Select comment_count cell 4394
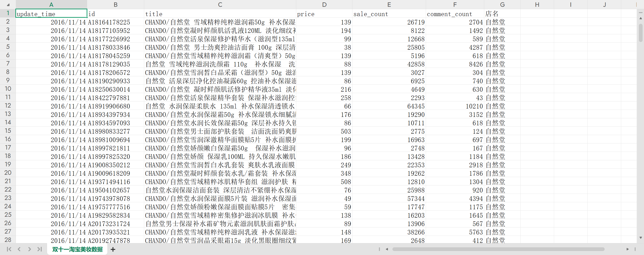This screenshot has height=255, width=644. [455, 198]
